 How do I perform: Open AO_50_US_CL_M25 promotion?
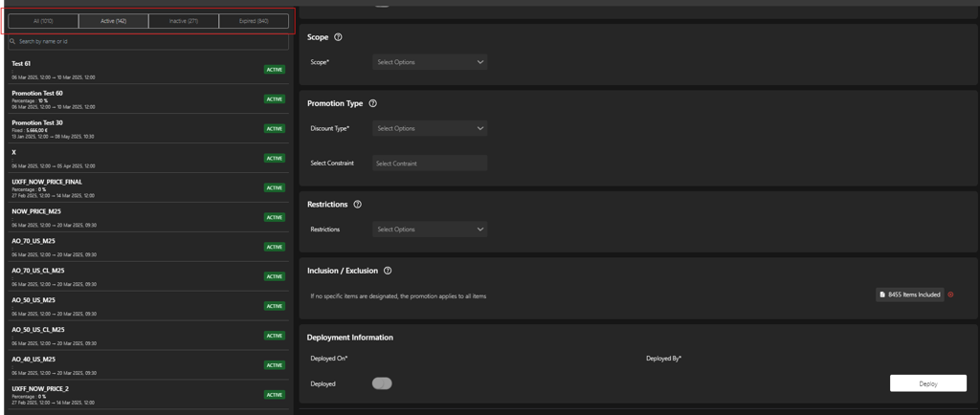148,336
